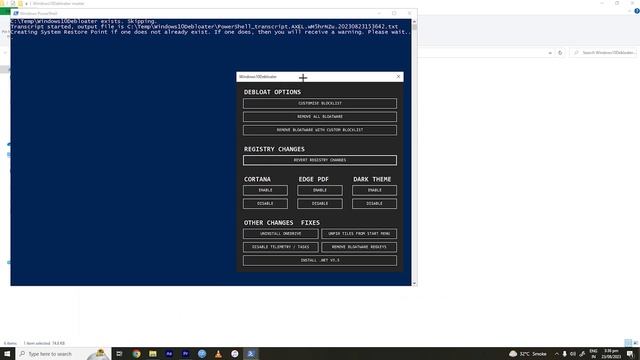Select the PowerShell taskbar icon
640x360 pixels.
coord(251,354)
